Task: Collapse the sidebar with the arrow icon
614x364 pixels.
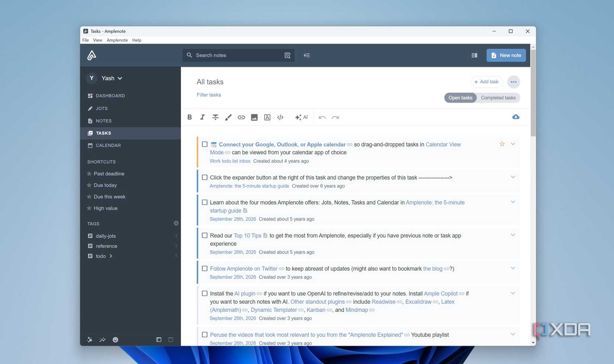Action: click(x=307, y=55)
